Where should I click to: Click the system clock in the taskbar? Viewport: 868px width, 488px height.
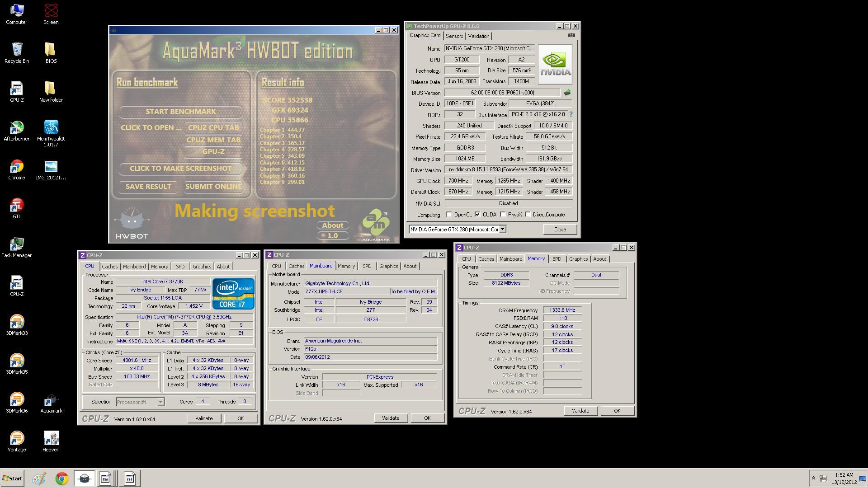click(844, 479)
